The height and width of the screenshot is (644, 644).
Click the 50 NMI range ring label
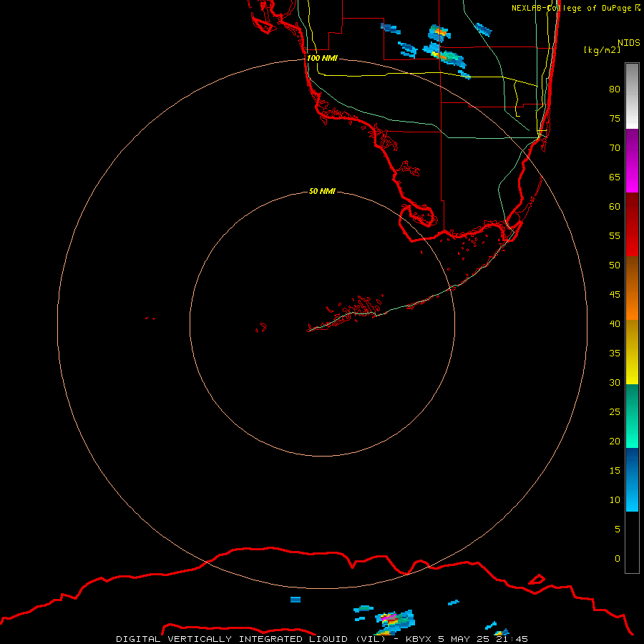tap(322, 191)
